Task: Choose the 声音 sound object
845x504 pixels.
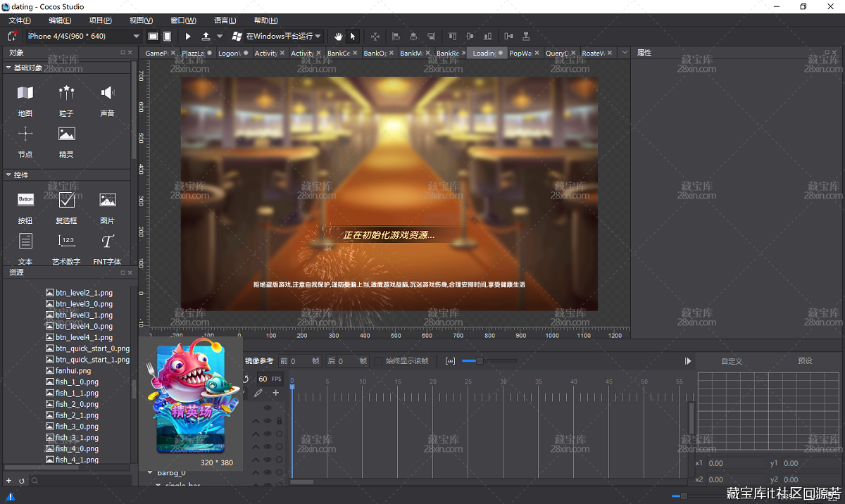Action: (x=107, y=93)
